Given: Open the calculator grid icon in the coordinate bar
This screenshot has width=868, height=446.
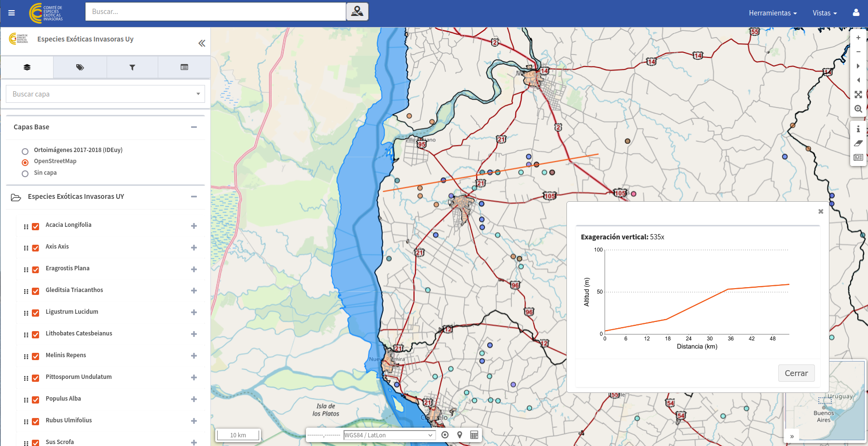Looking at the screenshot, I should (x=474, y=435).
